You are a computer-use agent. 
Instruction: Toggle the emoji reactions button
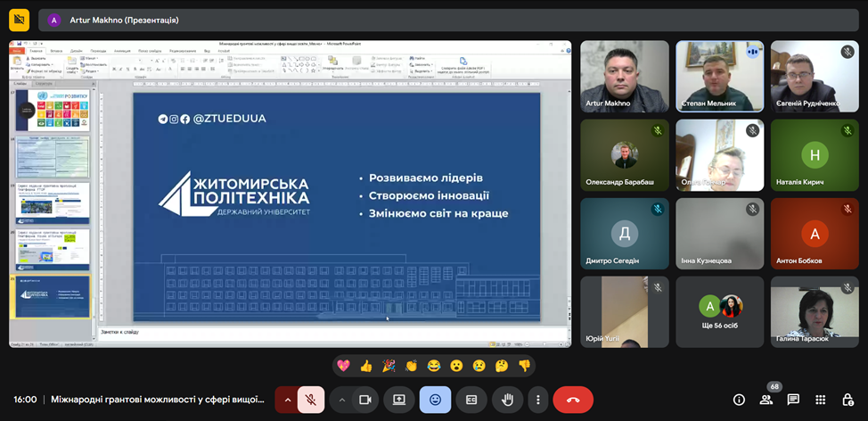point(435,400)
